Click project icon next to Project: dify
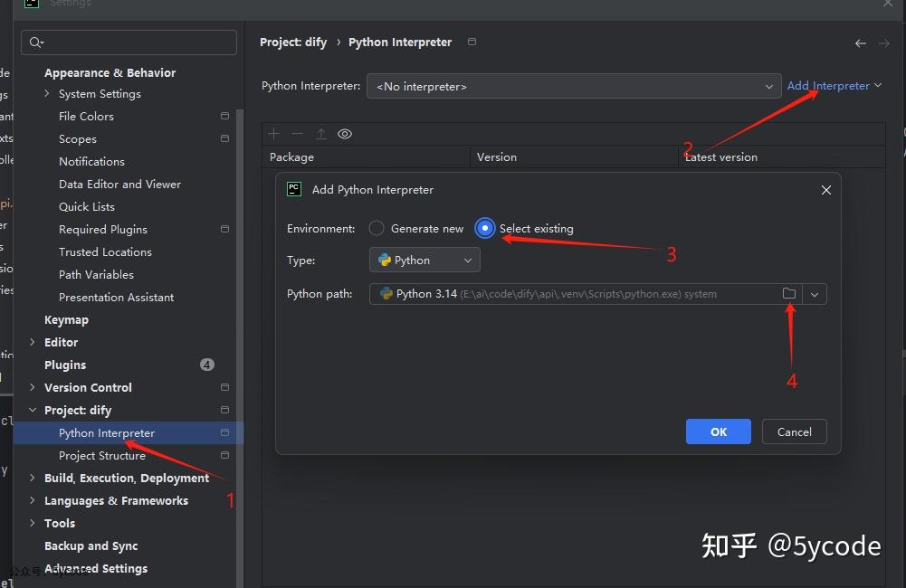The image size is (906, 588). 224,410
